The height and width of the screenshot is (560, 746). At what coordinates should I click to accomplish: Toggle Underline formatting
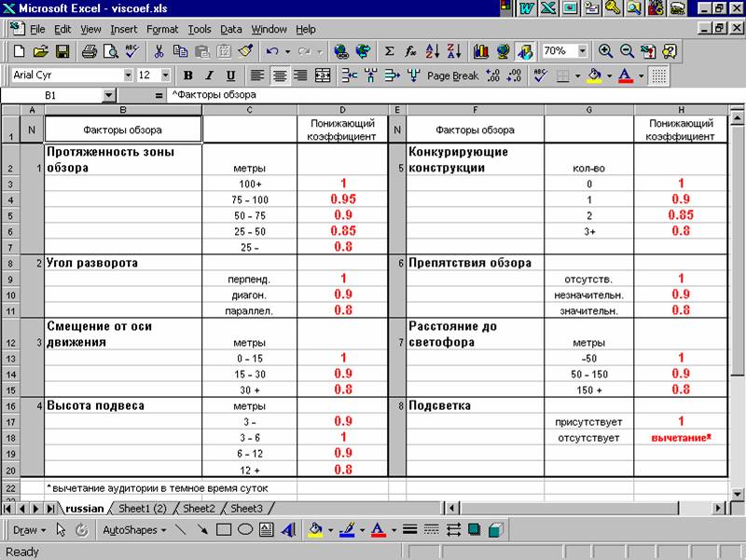pyautogui.click(x=230, y=75)
